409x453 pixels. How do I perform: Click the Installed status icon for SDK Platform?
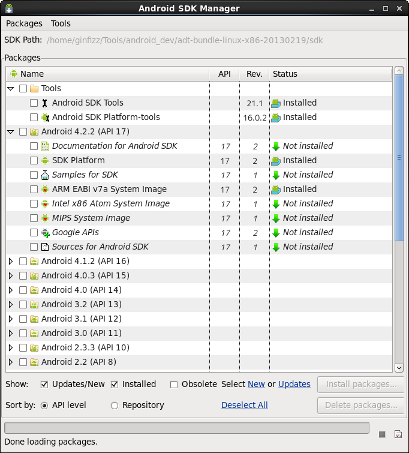coord(276,161)
